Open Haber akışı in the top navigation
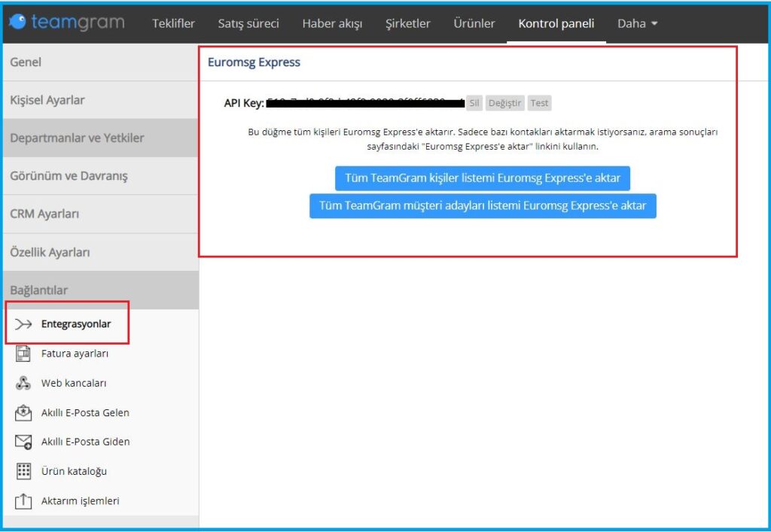Viewport: 771px width, 532px height. pos(332,23)
